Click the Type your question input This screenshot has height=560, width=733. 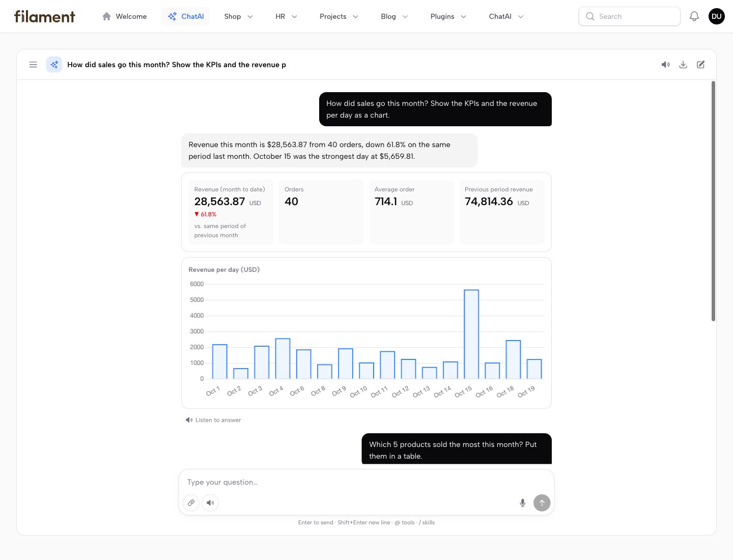(x=366, y=482)
